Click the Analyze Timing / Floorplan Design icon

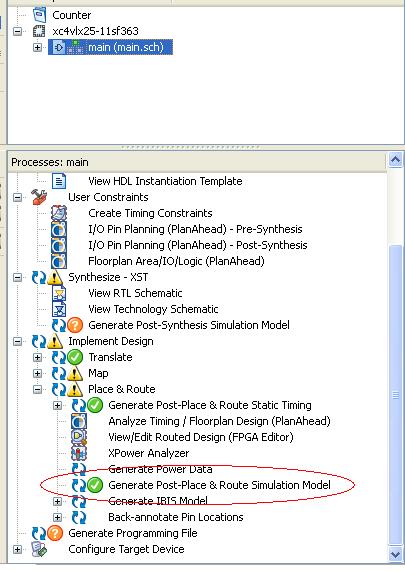(x=79, y=421)
